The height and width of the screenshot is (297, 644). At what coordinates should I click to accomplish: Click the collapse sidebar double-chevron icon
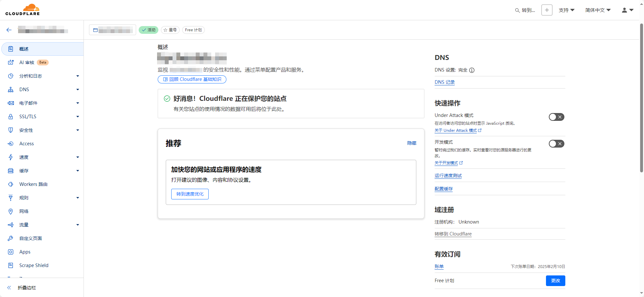9,288
